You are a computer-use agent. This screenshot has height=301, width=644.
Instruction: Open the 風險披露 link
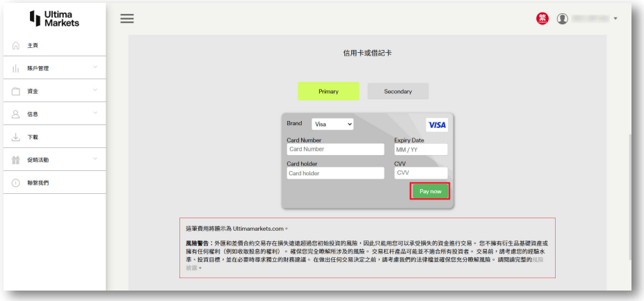538,260
